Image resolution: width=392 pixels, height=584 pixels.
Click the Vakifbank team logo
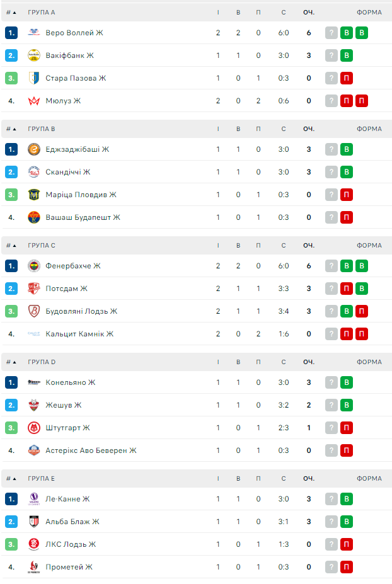pos(34,55)
